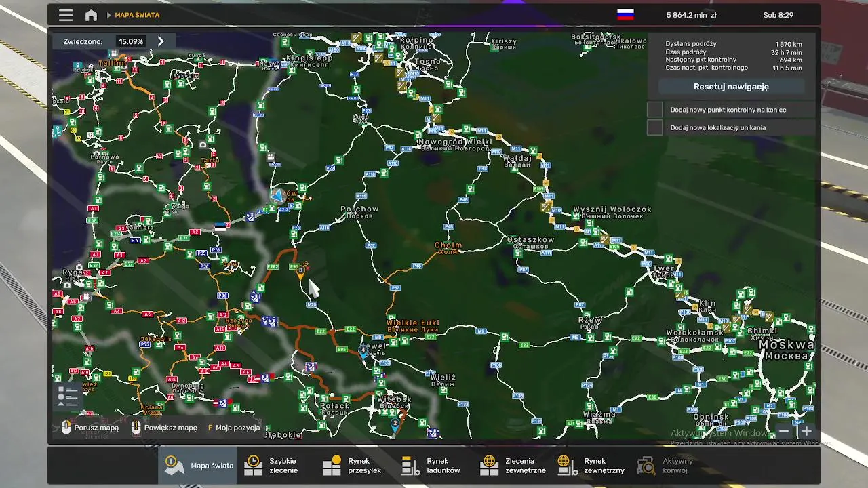Click the 15.09% explored value
This screenshot has width=868, height=488.
[131, 41]
